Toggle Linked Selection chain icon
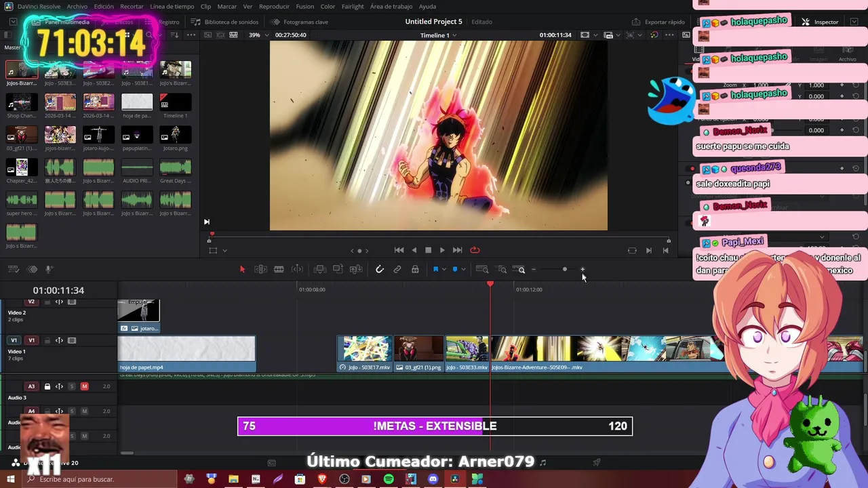The width and height of the screenshot is (868, 488). 397,269
